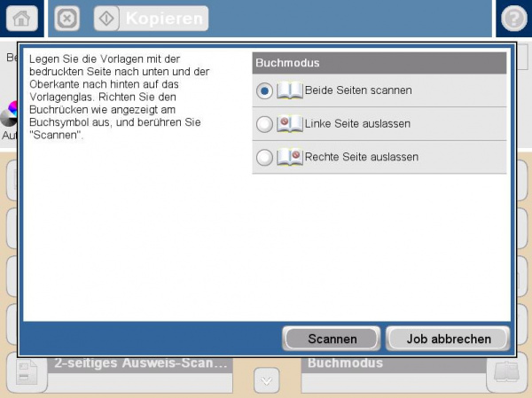Screen dimensions: 532x398
Task: Click the book icon with left page blocked
Action: tap(290, 124)
